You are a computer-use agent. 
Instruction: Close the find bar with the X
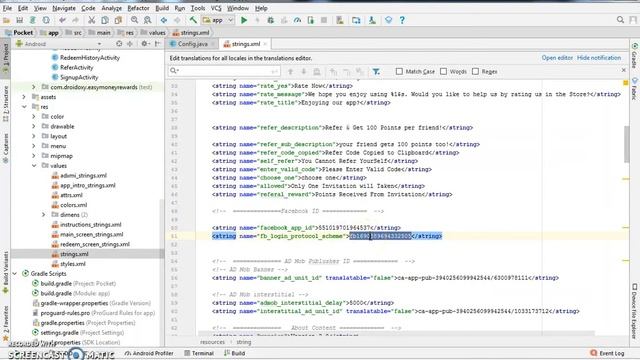623,70
